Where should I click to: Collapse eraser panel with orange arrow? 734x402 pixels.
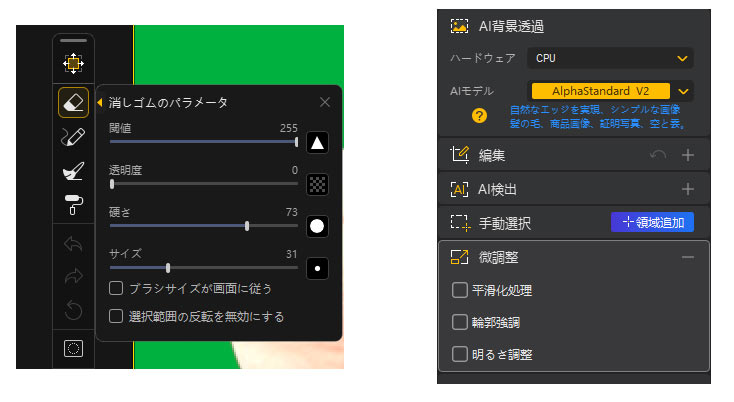click(x=100, y=102)
